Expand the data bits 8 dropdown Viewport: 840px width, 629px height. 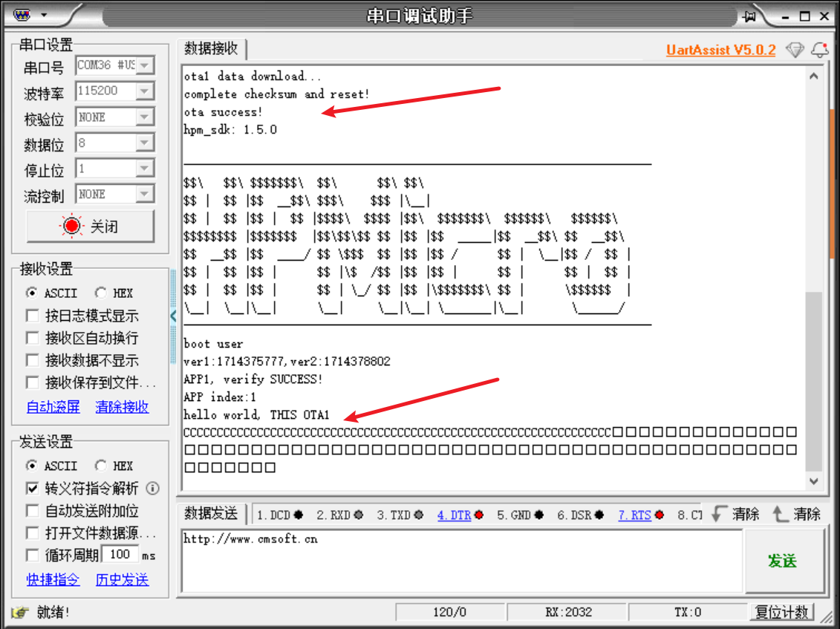coord(145,143)
